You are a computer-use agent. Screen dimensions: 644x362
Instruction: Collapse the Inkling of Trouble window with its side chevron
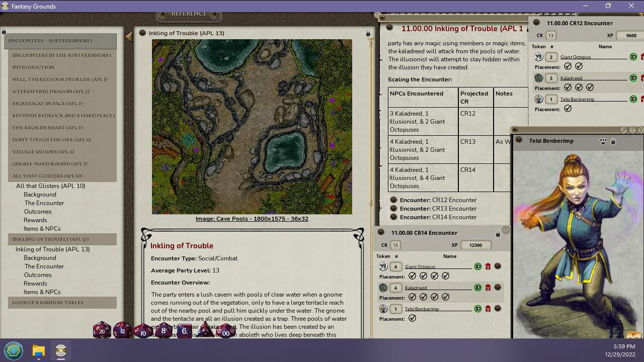click(x=129, y=36)
